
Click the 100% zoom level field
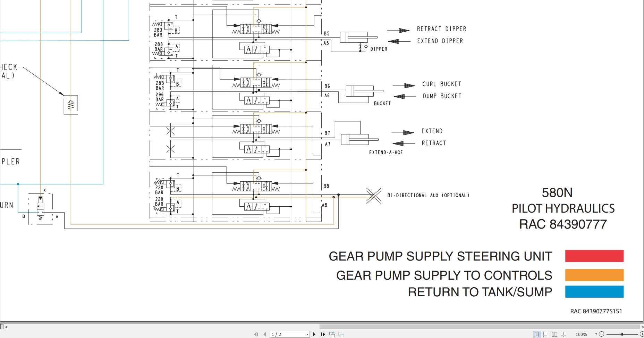coord(582,334)
